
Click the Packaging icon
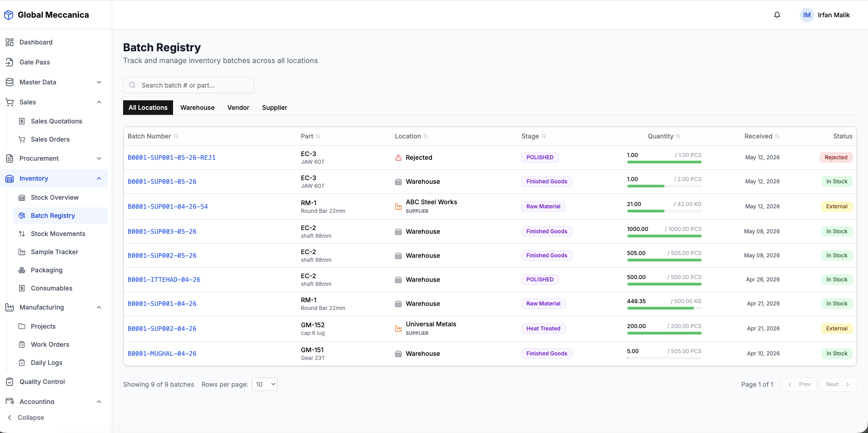tap(22, 270)
